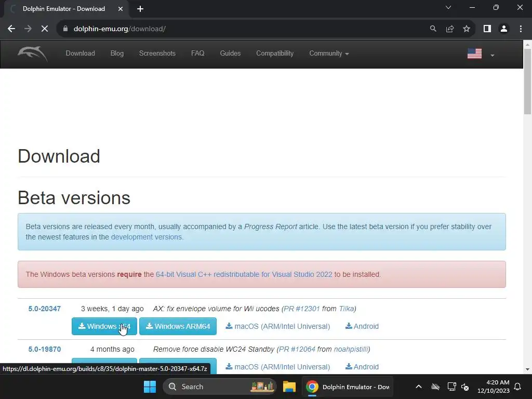Click the US flag language icon
The width and height of the screenshot is (532, 399).
(474, 54)
